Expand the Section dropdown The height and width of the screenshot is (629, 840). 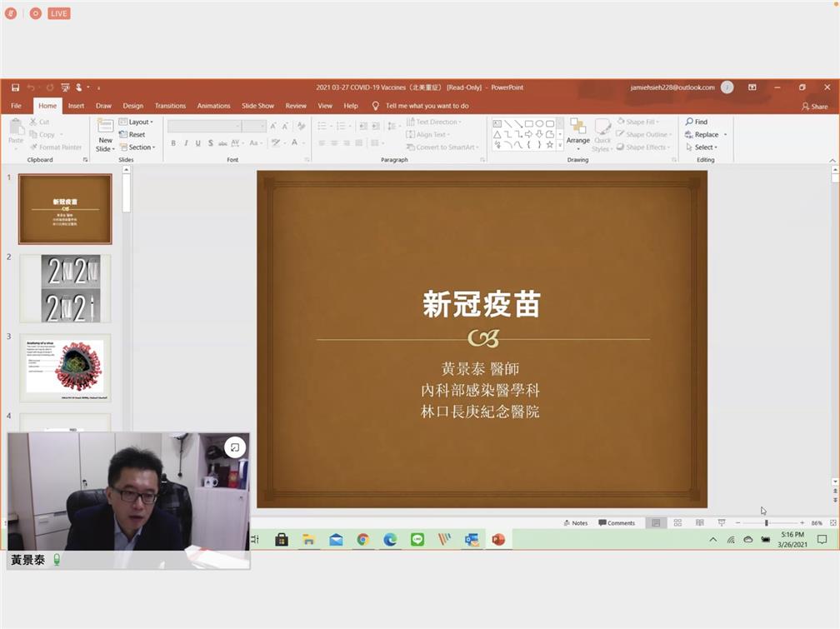(137, 147)
